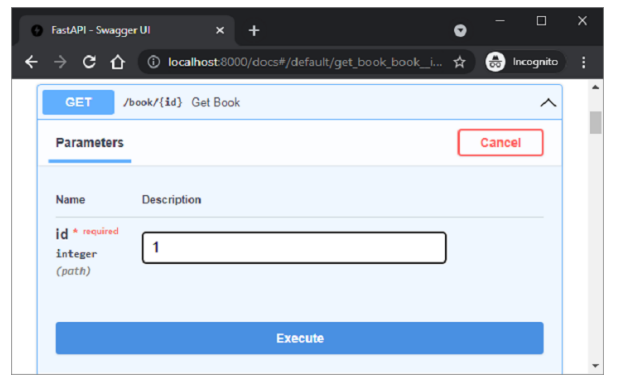
Task: Open the browser home page icon
Action: (x=118, y=62)
